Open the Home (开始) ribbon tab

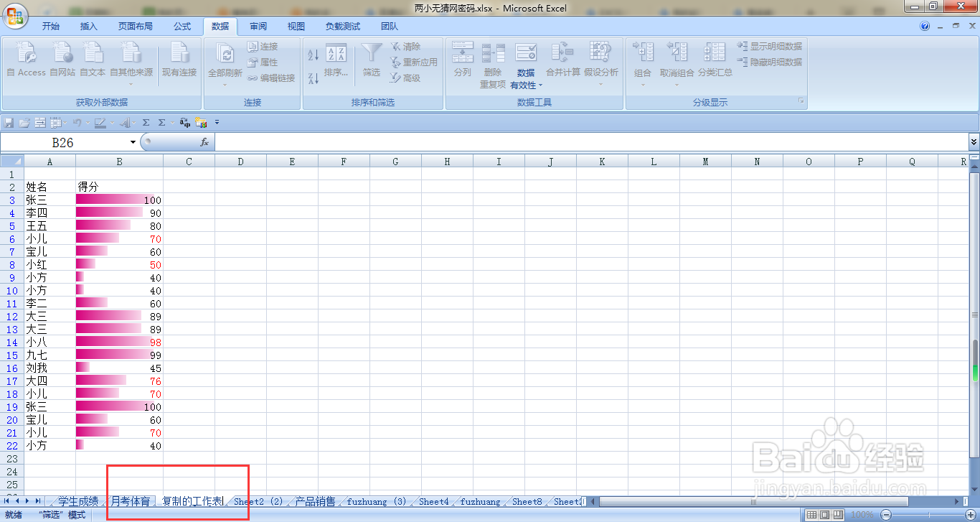coord(51,27)
